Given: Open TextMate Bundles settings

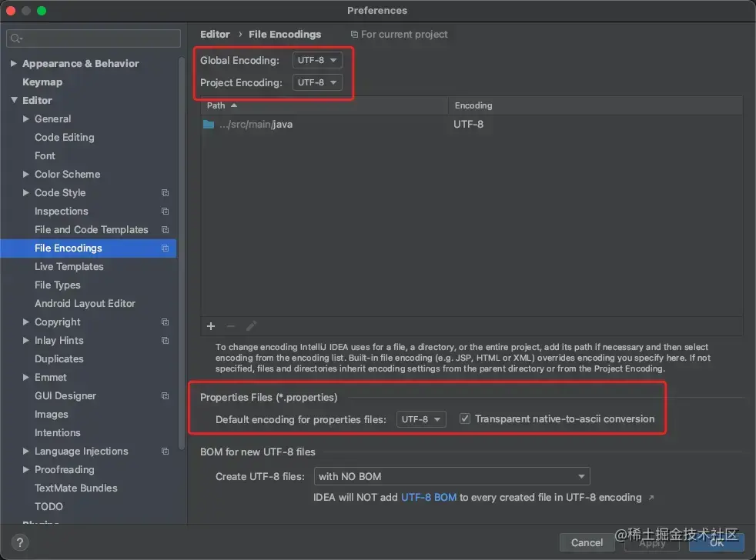Looking at the screenshot, I should (75, 488).
